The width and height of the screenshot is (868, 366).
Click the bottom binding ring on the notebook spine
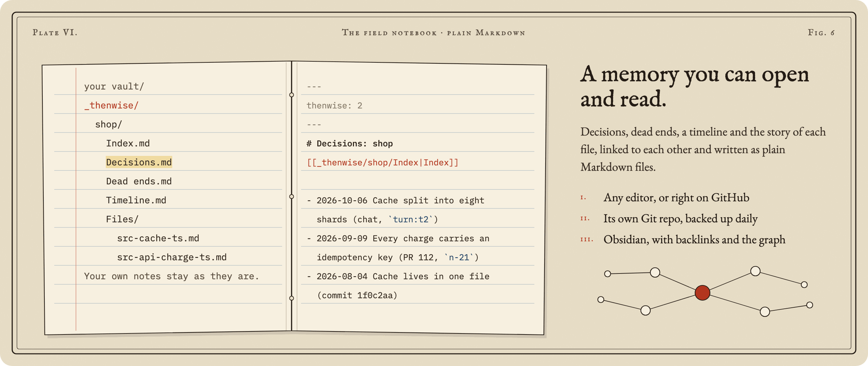coord(292,298)
